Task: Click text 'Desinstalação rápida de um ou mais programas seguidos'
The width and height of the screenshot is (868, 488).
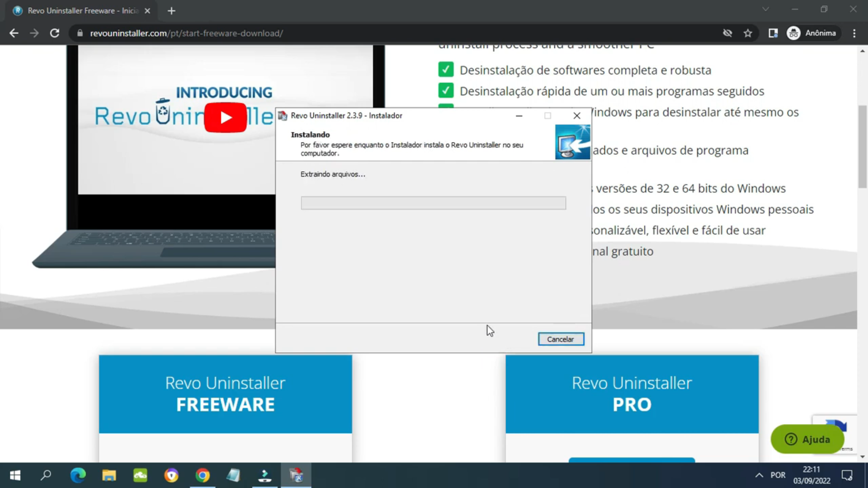Action: pyautogui.click(x=612, y=91)
